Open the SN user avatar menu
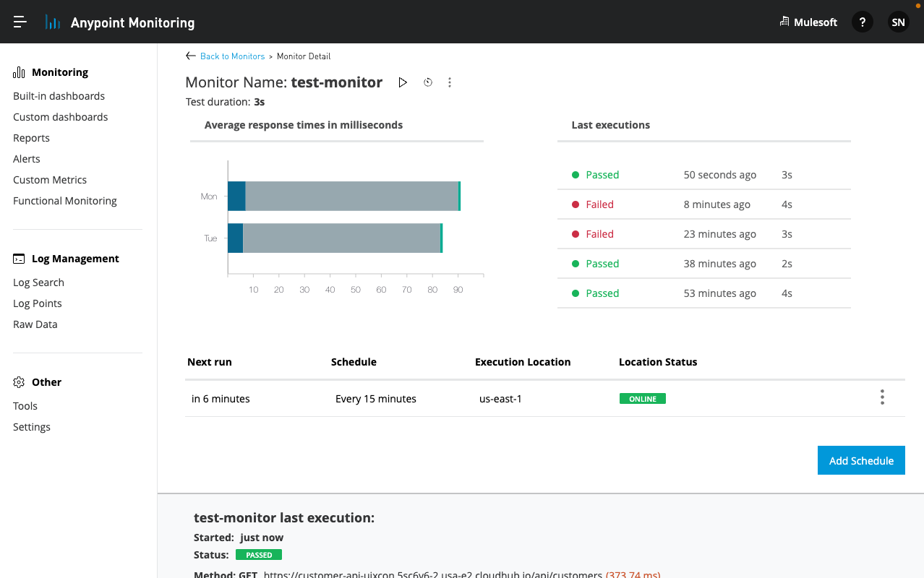The width and height of the screenshot is (924, 578). pyautogui.click(x=898, y=22)
